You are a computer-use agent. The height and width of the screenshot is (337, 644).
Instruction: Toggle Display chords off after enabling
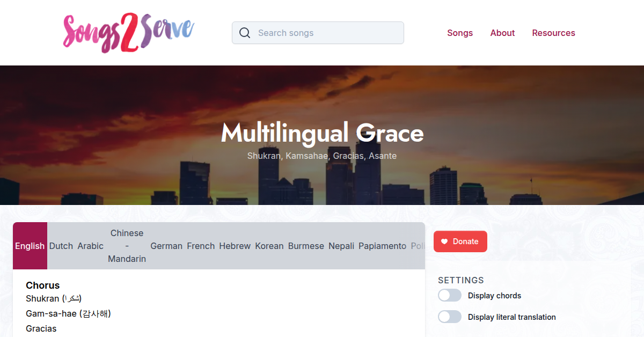[x=449, y=295]
